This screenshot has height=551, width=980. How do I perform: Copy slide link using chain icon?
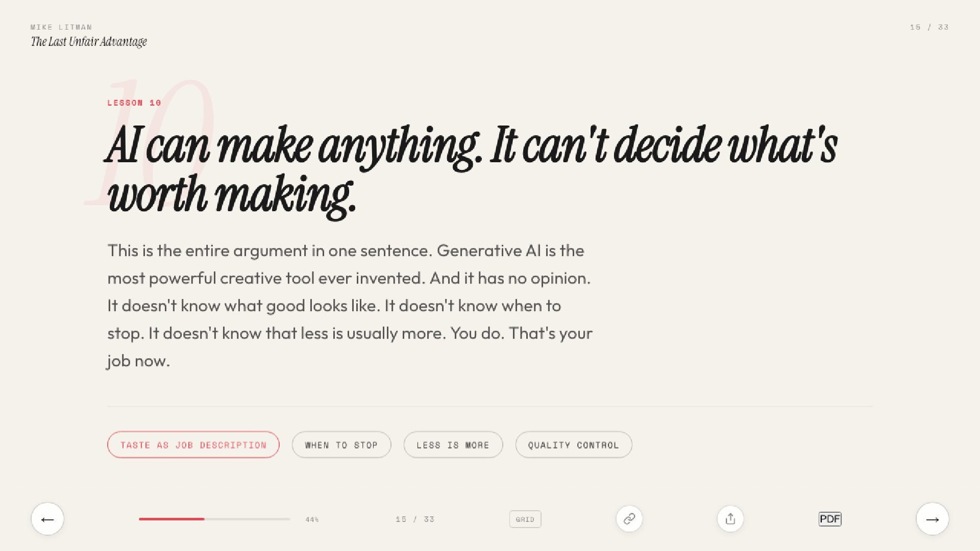[629, 519]
